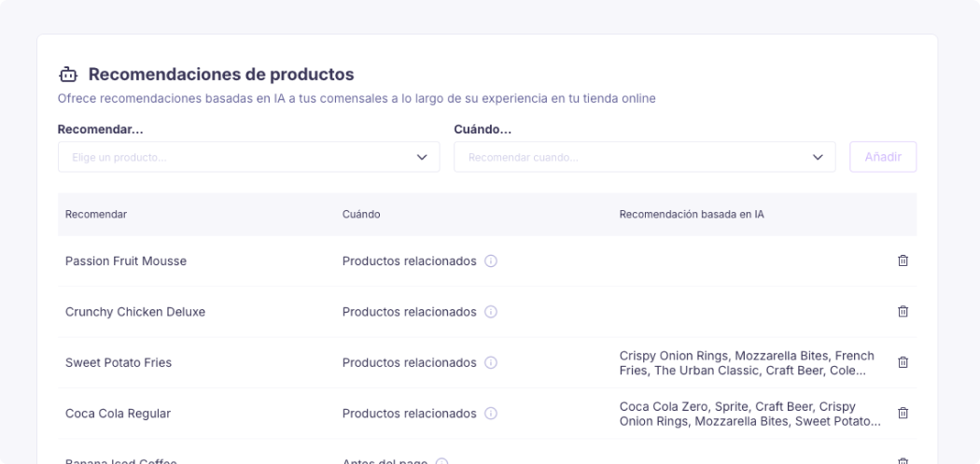Viewport: 980px width, 464px height.
Task: Open the 'Recomendar cuando...' dropdown
Action: (644, 157)
